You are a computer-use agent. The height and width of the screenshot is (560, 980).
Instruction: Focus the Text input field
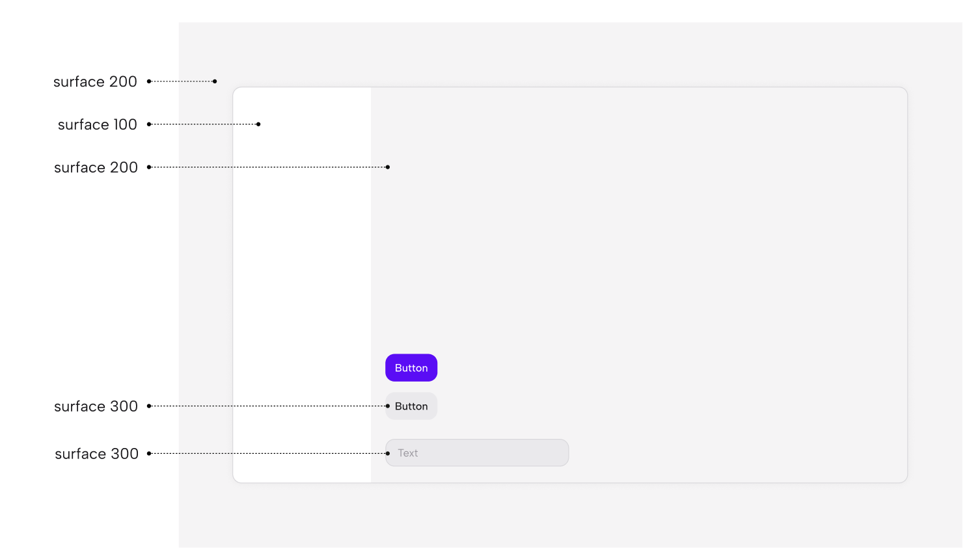(x=477, y=453)
